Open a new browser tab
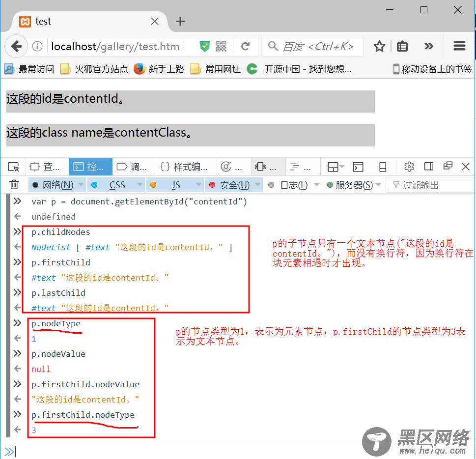The width and height of the screenshot is (476, 459). 180,21
